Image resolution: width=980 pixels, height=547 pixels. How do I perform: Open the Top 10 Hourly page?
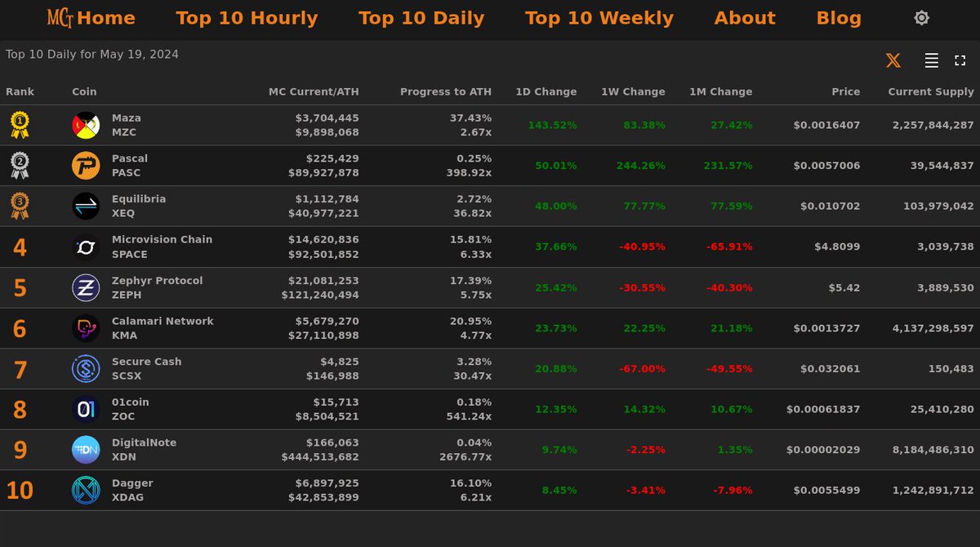click(247, 18)
